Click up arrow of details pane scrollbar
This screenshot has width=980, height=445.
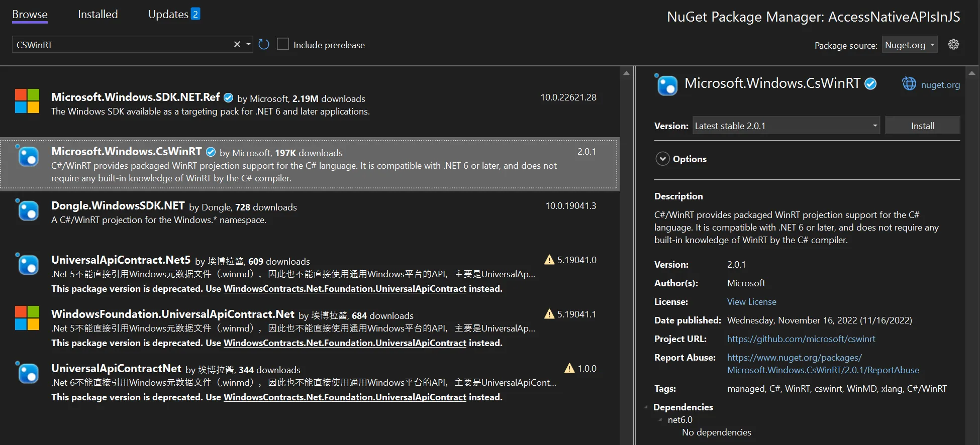pos(972,73)
